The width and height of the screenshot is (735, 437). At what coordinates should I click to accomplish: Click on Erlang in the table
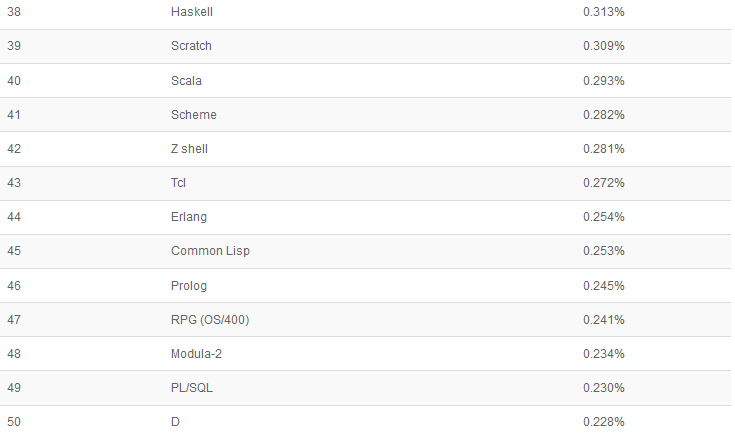189,217
